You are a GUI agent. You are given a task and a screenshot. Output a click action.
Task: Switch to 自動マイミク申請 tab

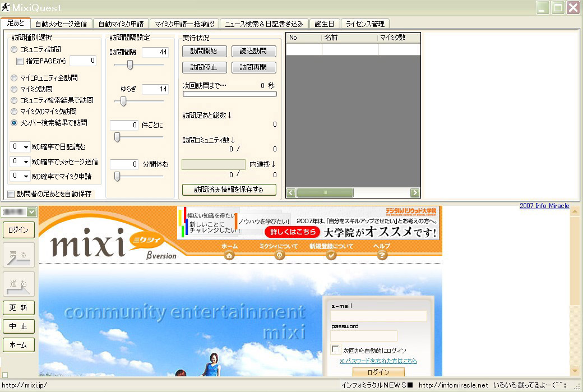pos(121,24)
